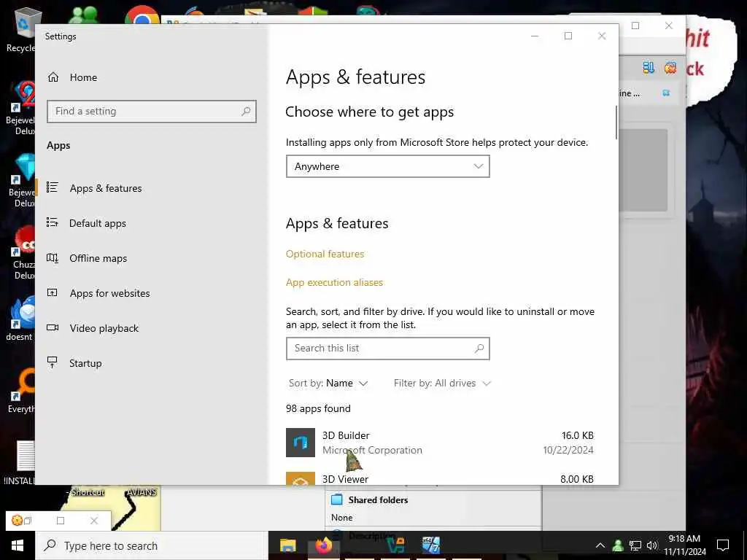Click the volume speaker tray icon
This screenshot has width=747, height=560.
652,545
